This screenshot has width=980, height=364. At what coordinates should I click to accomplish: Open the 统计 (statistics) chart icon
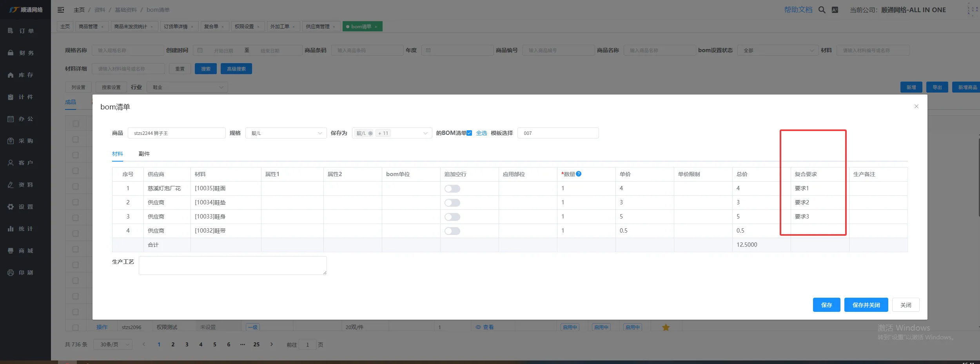point(11,228)
